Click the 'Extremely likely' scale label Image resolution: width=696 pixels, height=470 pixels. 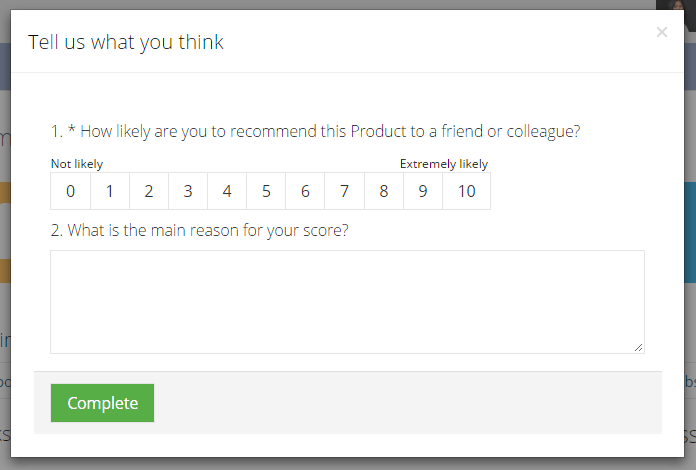444,164
